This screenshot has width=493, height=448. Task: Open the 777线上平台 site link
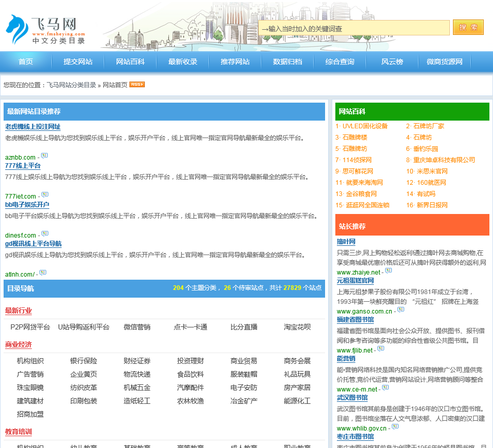coord(23,166)
